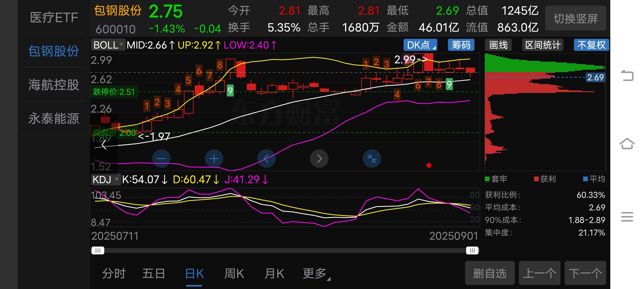Image resolution: width=644 pixels, height=289 pixels.
Task: Tap the J:41.29 KDJ value
Action: [246, 179]
